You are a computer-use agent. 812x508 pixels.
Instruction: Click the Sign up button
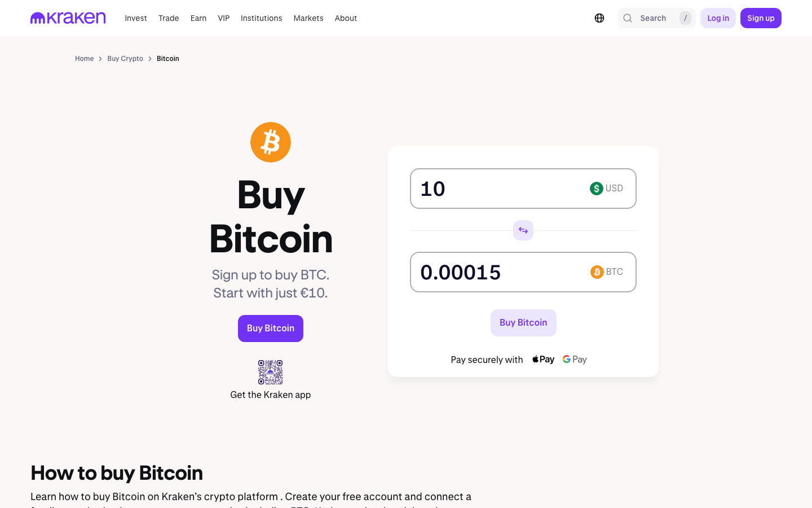761,17
